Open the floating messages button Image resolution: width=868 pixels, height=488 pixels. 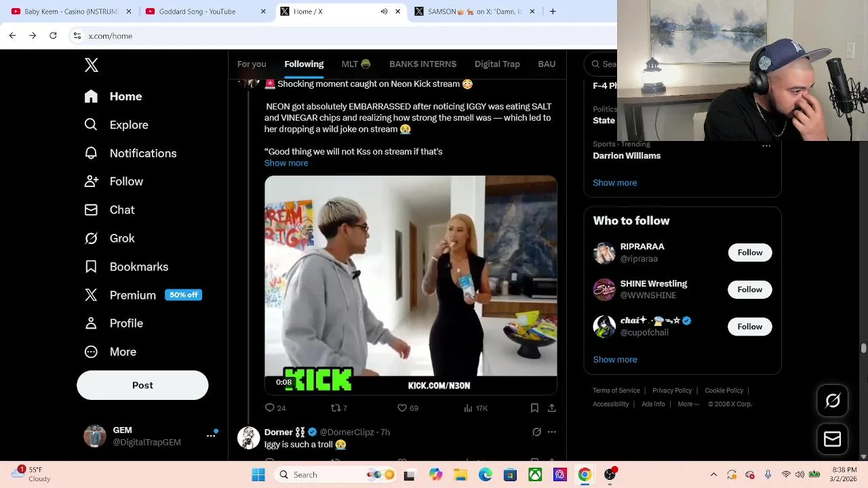(833, 439)
